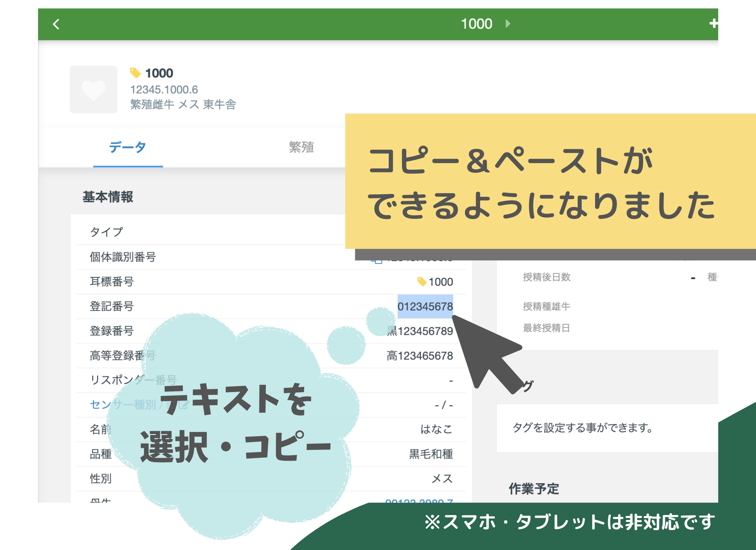This screenshot has width=756, height=550.
Task: Click the name value はなこ
Action: pyautogui.click(x=436, y=429)
